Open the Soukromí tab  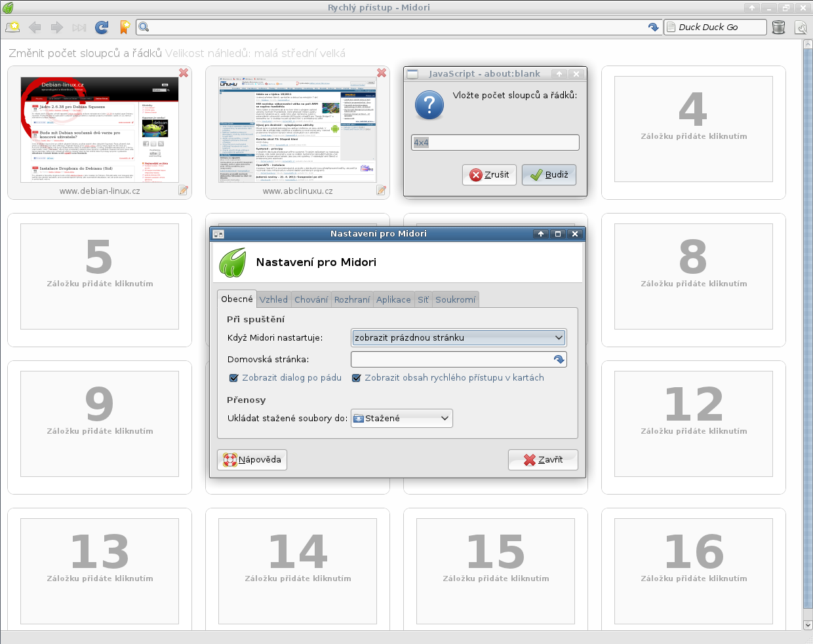(x=456, y=299)
